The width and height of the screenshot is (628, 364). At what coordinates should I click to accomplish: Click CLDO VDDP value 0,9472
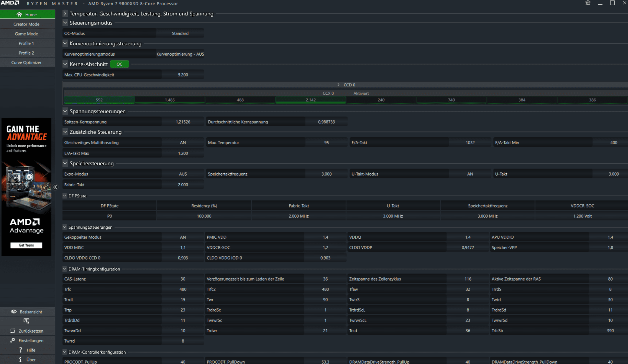pos(468,247)
